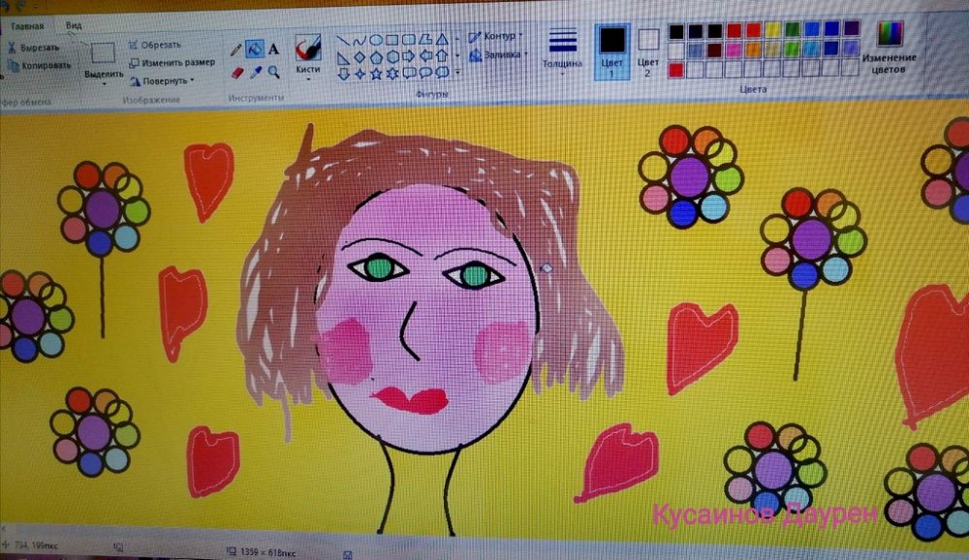Viewport: 969px width, 560px height.
Task: Pick the yellow color swatch in palette
Action: 773,30
